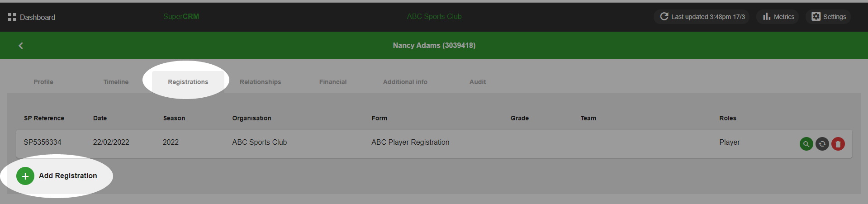Click the red trash delete icon
868x204 pixels.
(x=838, y=144)
